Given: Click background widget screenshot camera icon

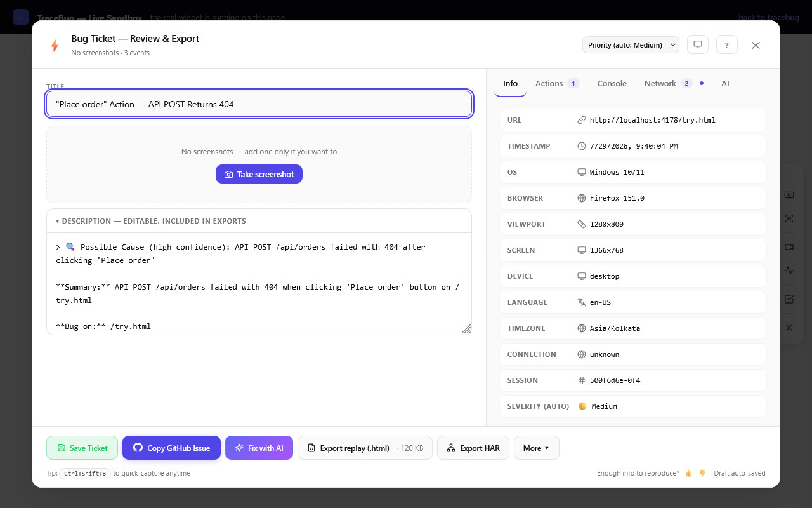Looking at the screenshot, I should coord(789,195).
